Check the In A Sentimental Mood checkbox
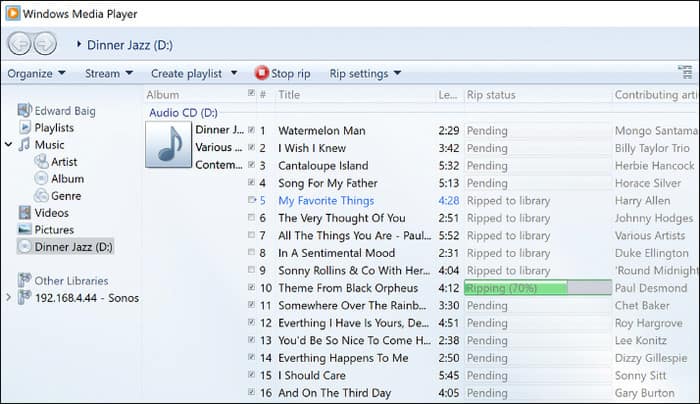Viewport: 700px width, 404px height. (x=251, y=252)
